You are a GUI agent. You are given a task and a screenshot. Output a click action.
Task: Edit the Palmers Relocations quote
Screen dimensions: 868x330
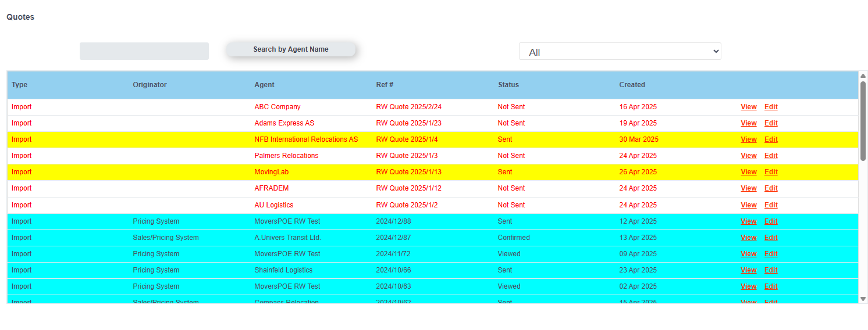pyautogui.click(x=771, y=156)
